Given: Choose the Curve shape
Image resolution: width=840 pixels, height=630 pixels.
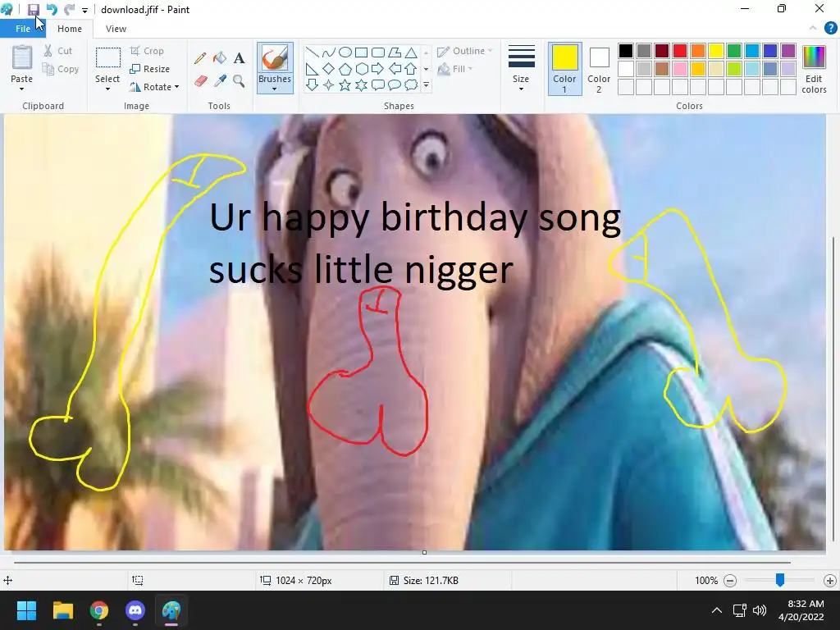Looking at the screenshot, I should pyautogui.click(x=328, y=52).
